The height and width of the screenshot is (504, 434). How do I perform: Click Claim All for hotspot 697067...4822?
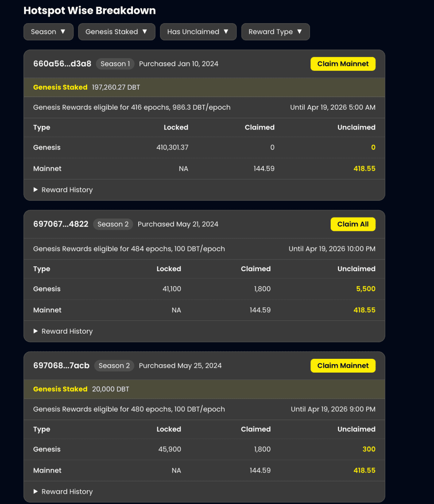(x=352, y=224)
